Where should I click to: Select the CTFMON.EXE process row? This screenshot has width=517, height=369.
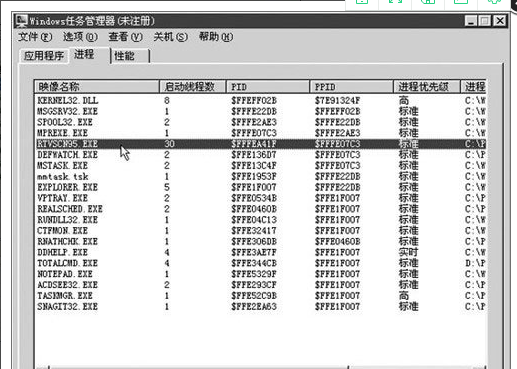(x=261, y=231)
